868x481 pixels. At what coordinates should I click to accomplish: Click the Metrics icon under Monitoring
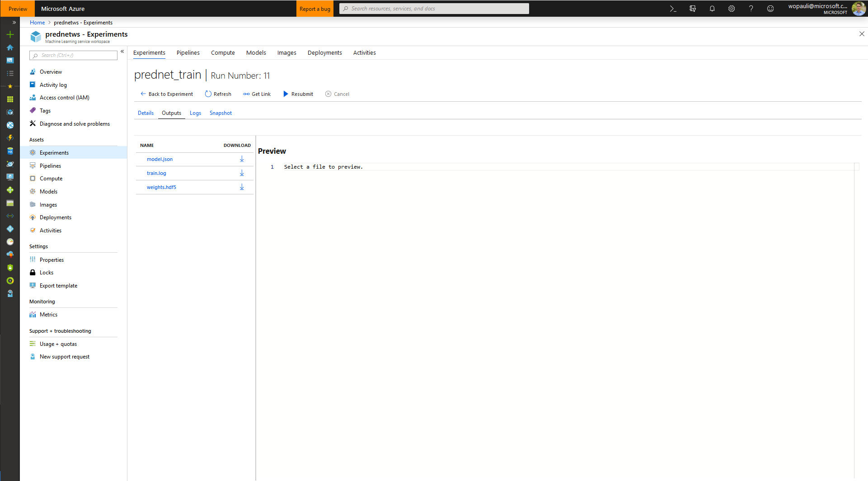coord(33,314)
